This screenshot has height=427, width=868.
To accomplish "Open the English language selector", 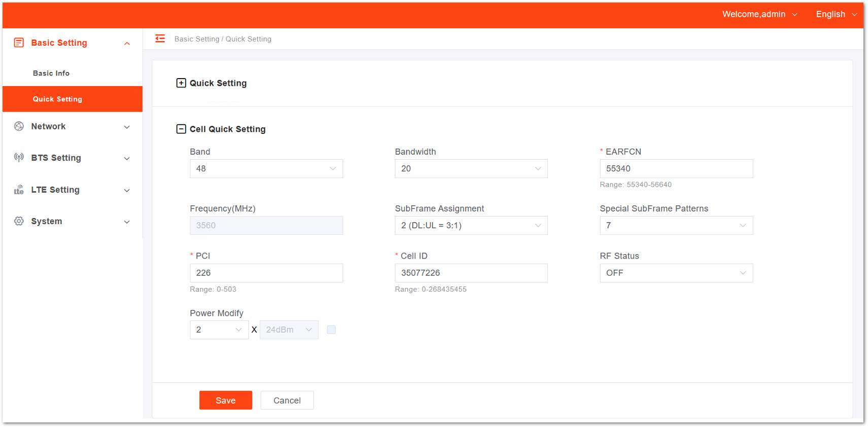I will 837,14.
